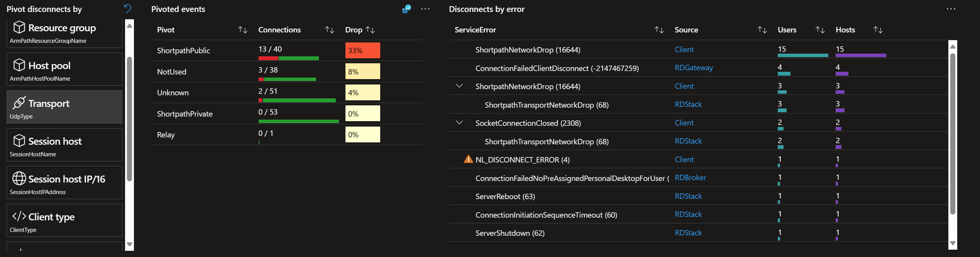Click the undo arrow beside Pivot disconnects by

[127, 8]
